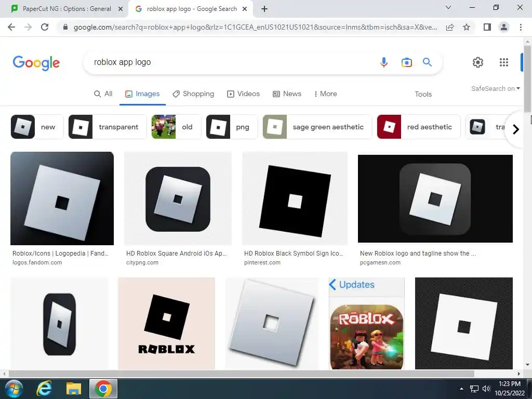Open the Chrome profile avatar

coord(504,27)
